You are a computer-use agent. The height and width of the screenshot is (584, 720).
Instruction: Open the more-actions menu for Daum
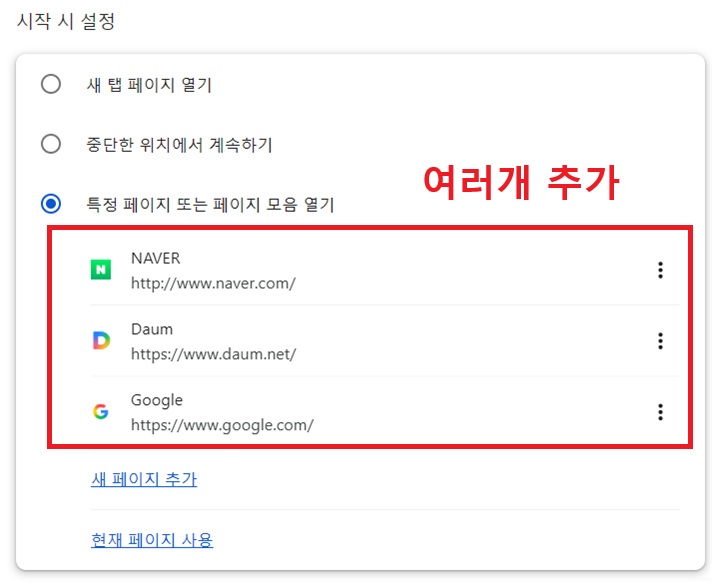coord(660,341)
